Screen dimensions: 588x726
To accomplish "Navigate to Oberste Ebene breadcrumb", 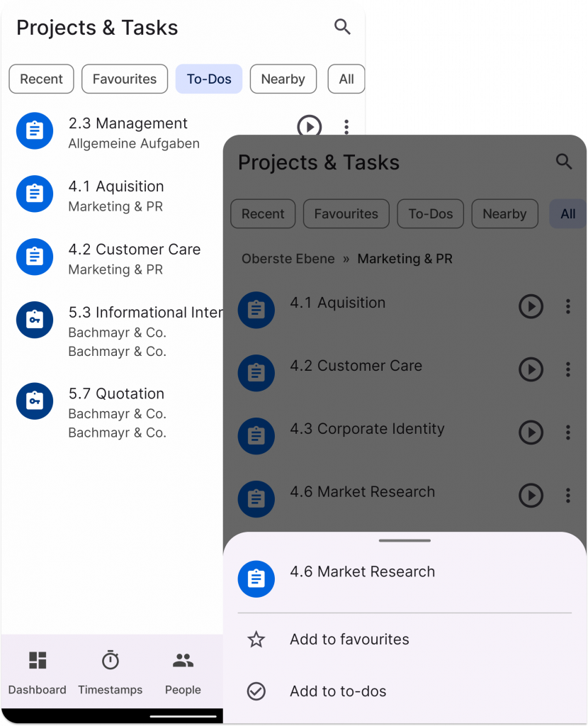I will [x=288, y=259].
